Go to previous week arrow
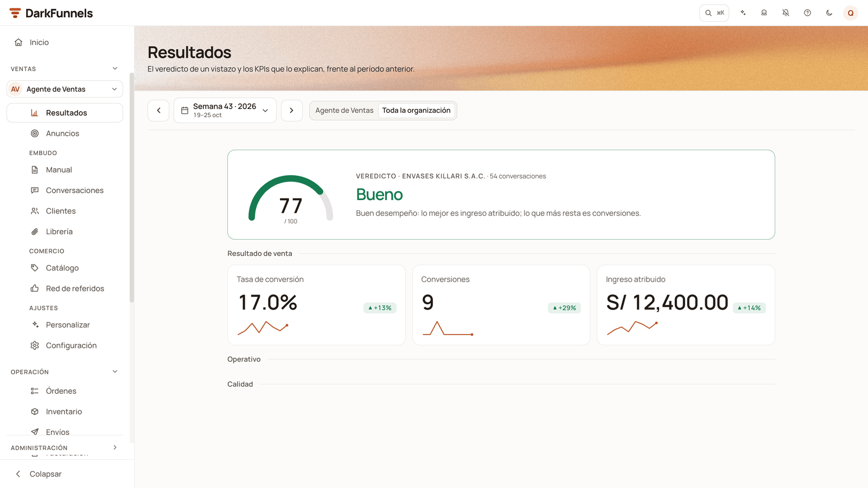 (158, 111)
